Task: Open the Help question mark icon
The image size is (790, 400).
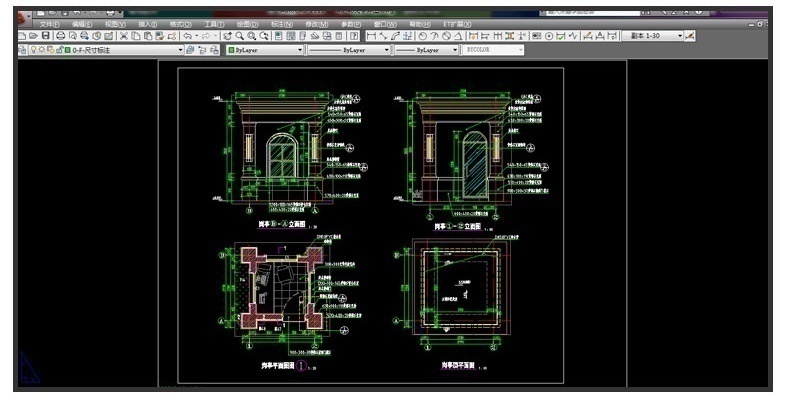Action: (x=354, y=36)
